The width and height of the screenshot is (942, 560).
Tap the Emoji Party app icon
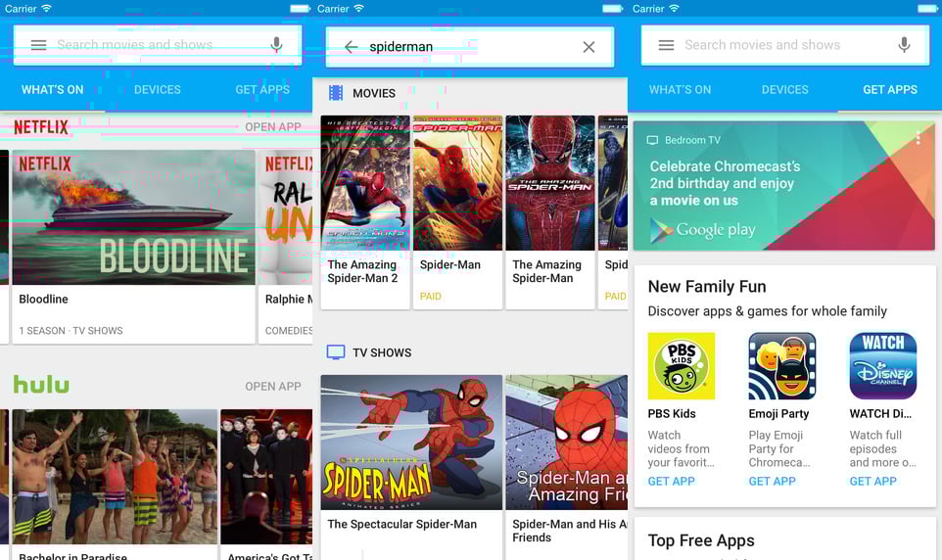(782, 366)
